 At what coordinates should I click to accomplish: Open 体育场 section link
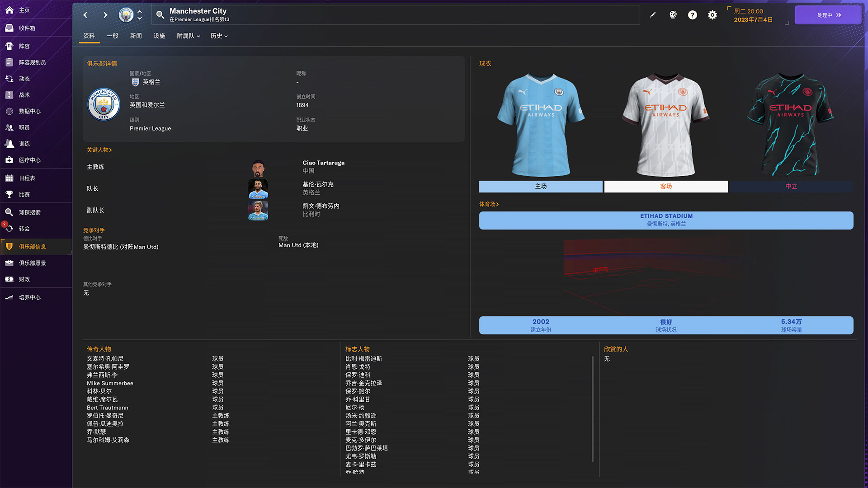pyautogui.click(x=489, y=204)
